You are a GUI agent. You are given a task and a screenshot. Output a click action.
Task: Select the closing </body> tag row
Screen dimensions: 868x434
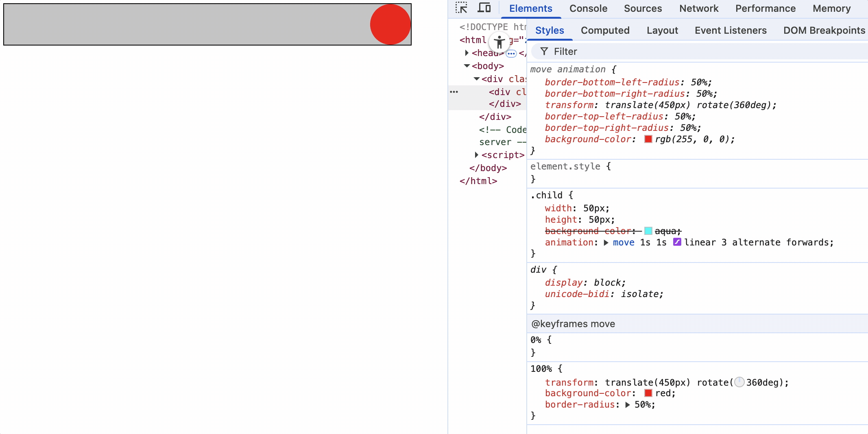click(488, 168)
